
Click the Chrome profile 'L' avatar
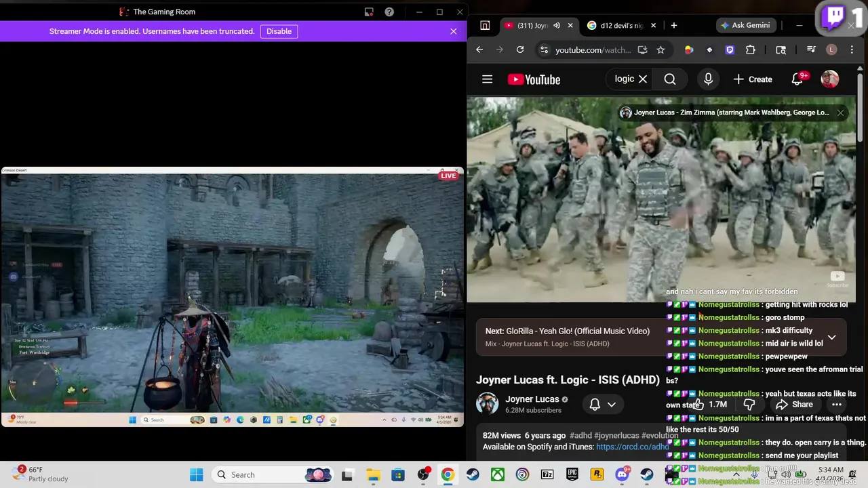tap(831, 49)
